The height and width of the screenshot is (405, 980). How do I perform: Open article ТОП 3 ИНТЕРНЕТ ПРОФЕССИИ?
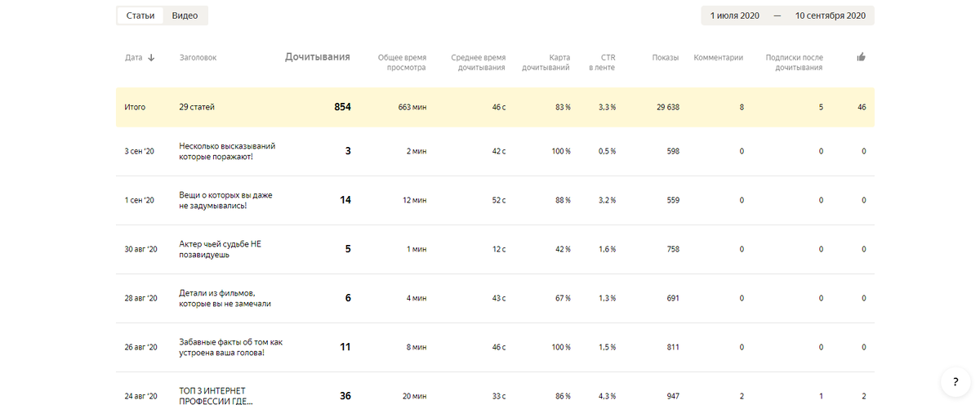216,395
